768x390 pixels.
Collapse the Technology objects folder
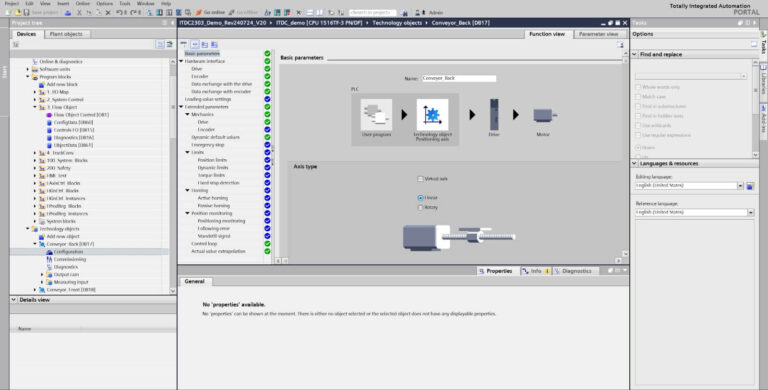(28, 229)
